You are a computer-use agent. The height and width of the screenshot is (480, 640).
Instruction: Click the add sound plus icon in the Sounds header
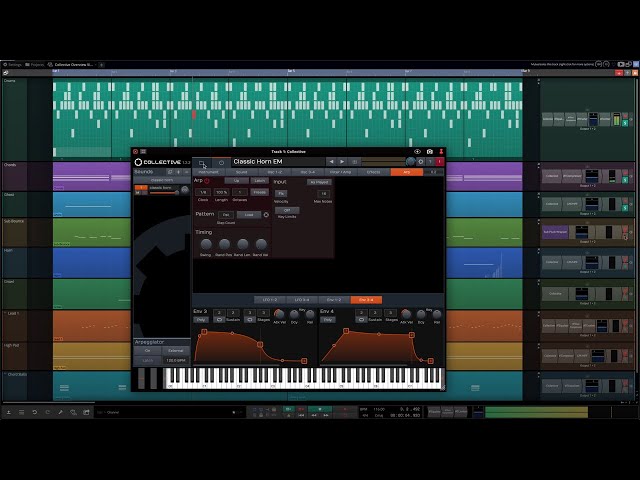[178, 172]
